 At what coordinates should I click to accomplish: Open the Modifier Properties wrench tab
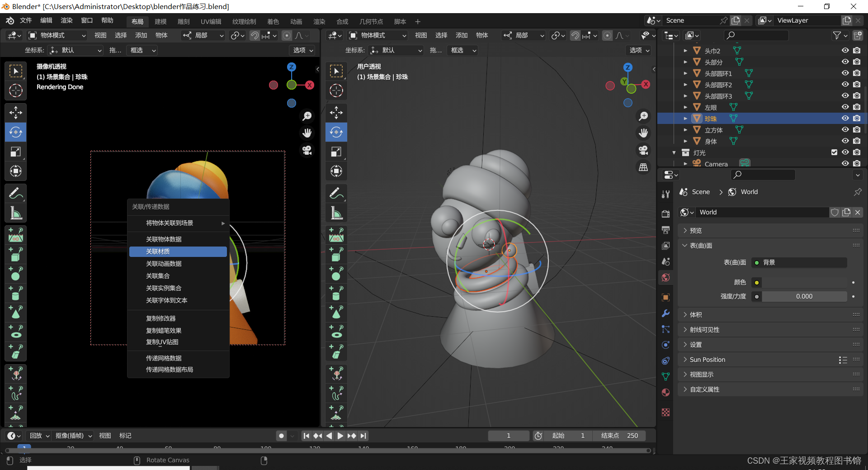(665, 313)
